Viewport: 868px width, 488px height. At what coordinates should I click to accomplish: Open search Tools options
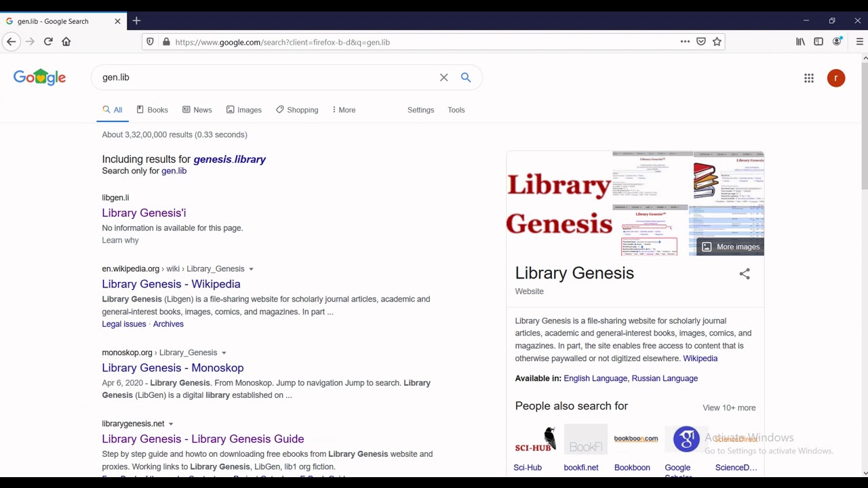click(x=456, y=110)
